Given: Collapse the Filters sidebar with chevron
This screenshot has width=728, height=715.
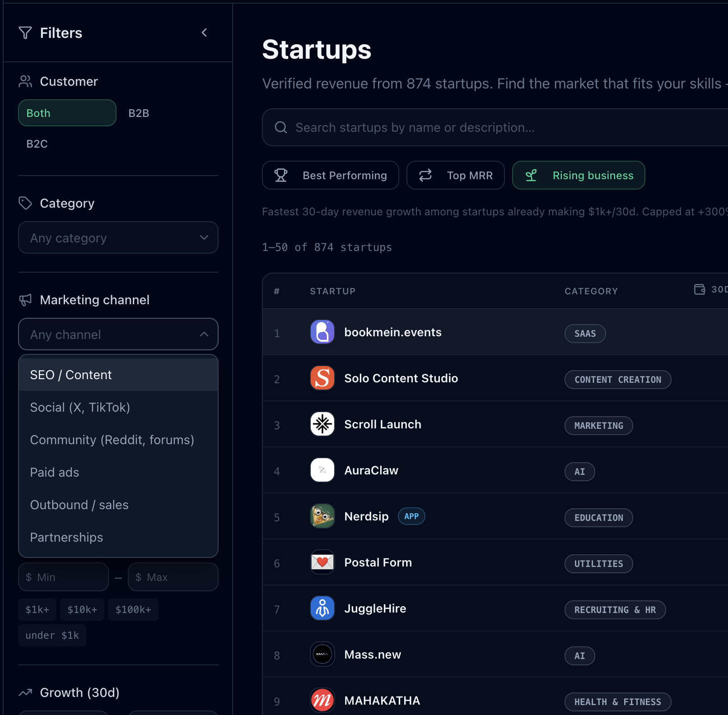Looking at the screenshot, I should tap(204, 32).
